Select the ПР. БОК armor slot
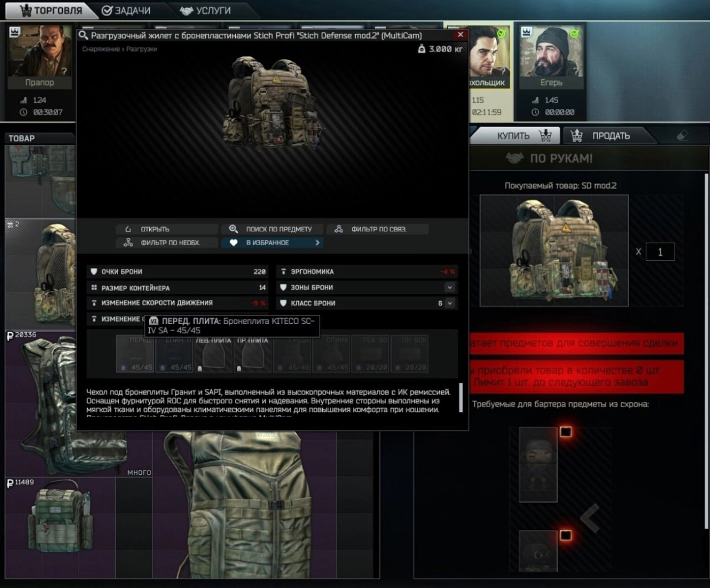710x588 pixels. pyautogui.click(x=409, y=353)
